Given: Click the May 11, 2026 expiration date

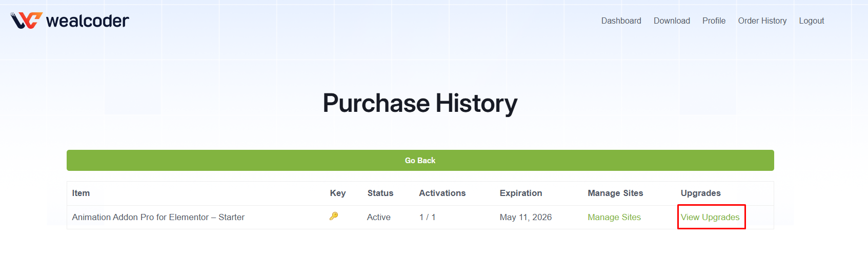Looking at the screenshot, I should [526, 217].
